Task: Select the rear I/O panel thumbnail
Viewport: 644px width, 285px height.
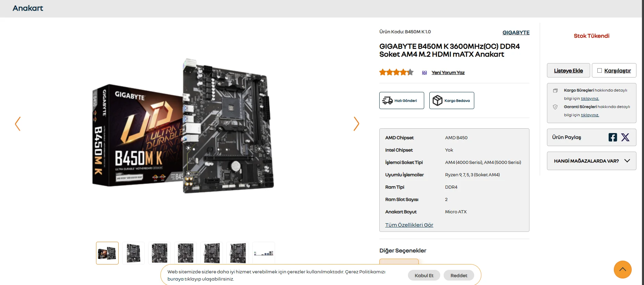Action: point(264,253)
